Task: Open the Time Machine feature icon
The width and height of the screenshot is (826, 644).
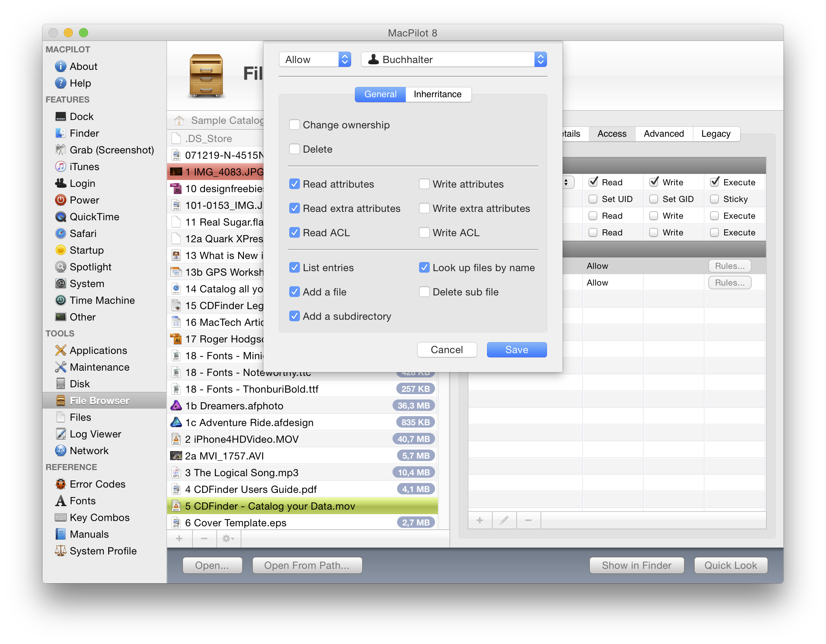Action: point(61,300)
